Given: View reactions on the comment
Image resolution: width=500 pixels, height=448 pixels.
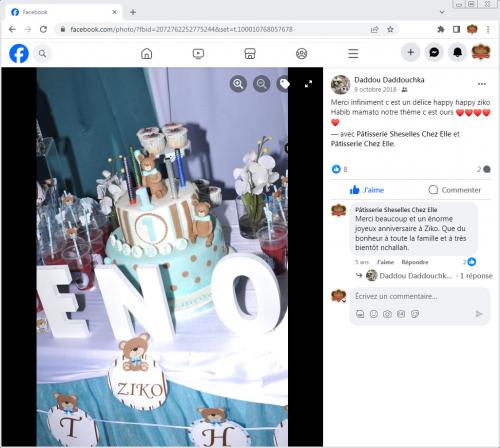Looking at the screenshot, I should coord(469,262).
